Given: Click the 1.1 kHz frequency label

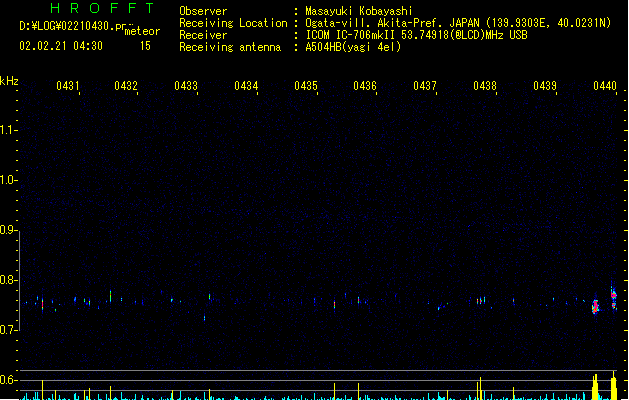Looking at the screenshot, I should click(x=8, y=130).
